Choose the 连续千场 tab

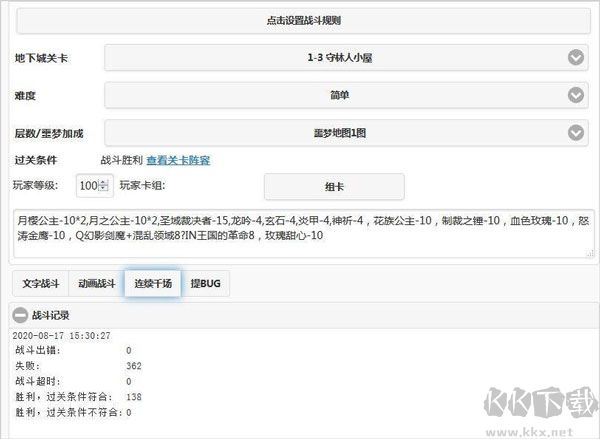(x=151, y=284)
